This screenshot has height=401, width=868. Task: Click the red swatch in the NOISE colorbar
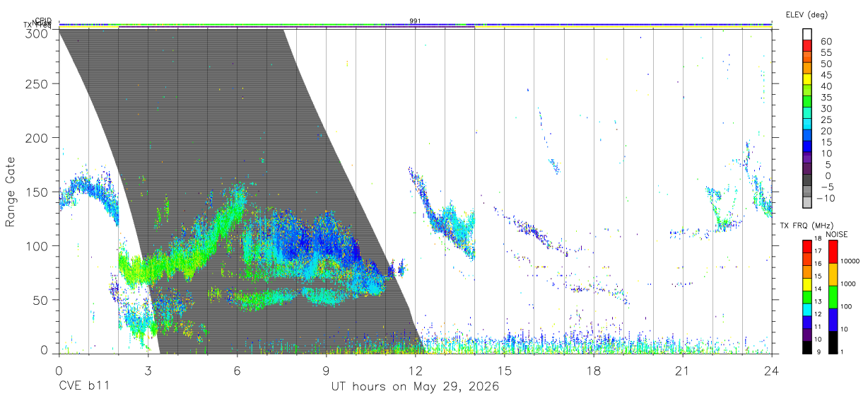(832, 252)
